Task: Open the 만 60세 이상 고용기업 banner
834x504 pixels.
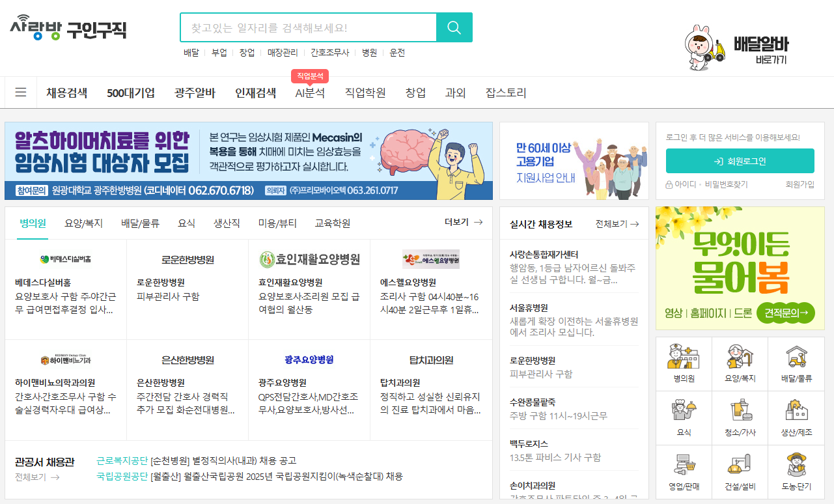Action: 574,161
